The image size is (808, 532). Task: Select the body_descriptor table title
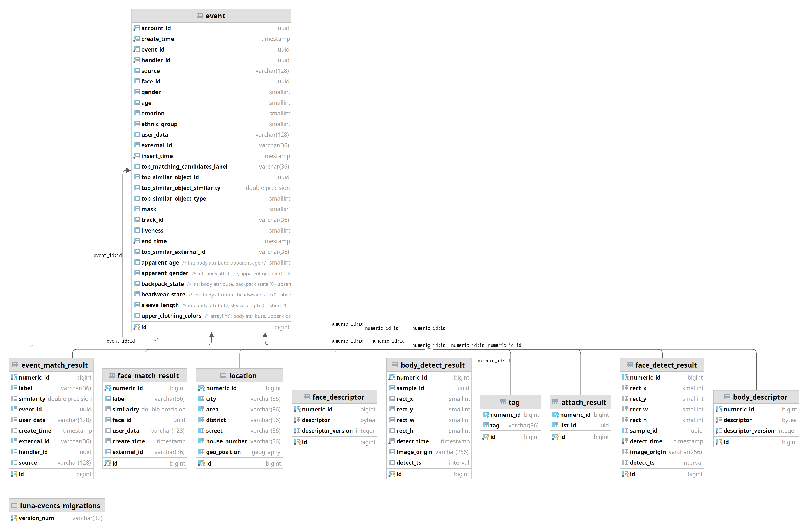[x=760, y=397]
